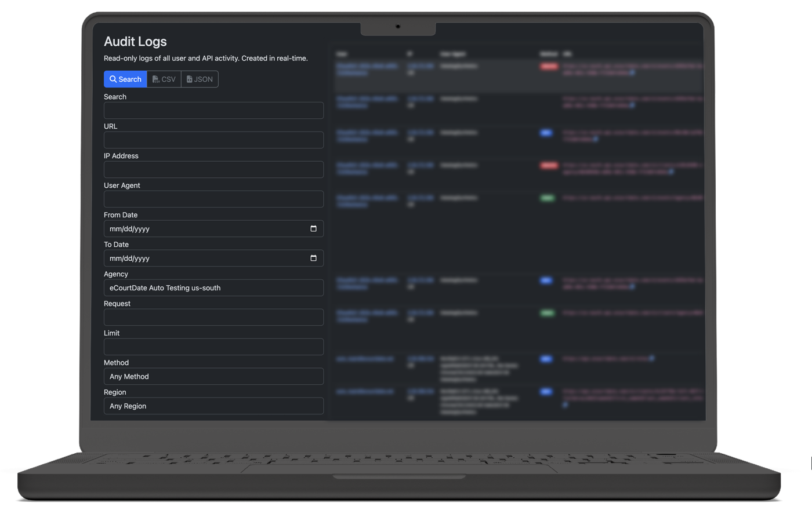812x521 pixels.
Task: Click into the URL input field
Action: 213,140
